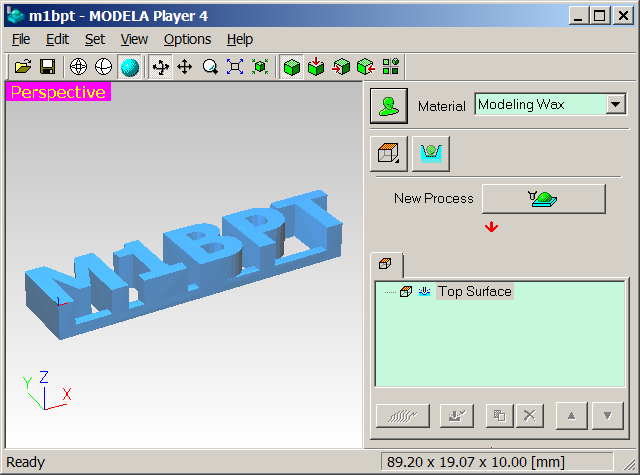The width and height of the screenshot is (640, 475).
Task: Open the File menu
Action: pos(21,39)
